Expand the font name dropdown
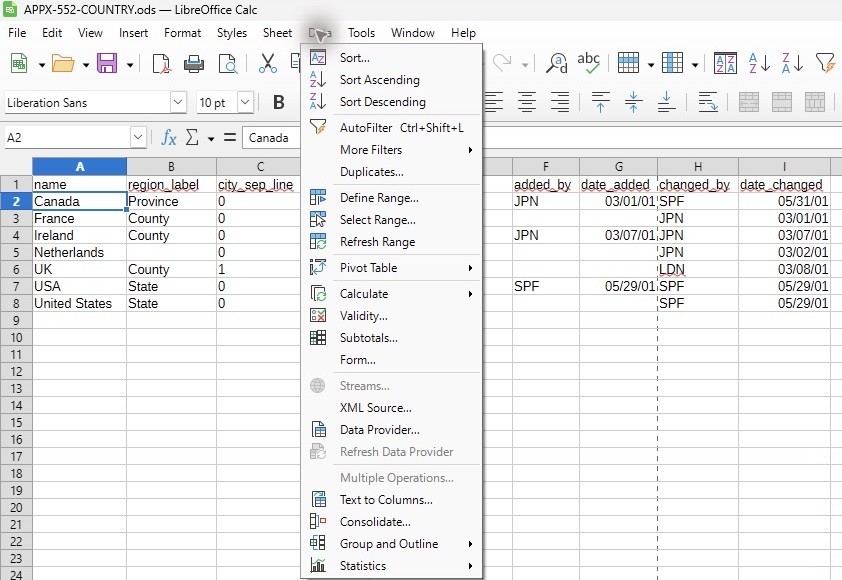The image size is (842, 580). 178,102
